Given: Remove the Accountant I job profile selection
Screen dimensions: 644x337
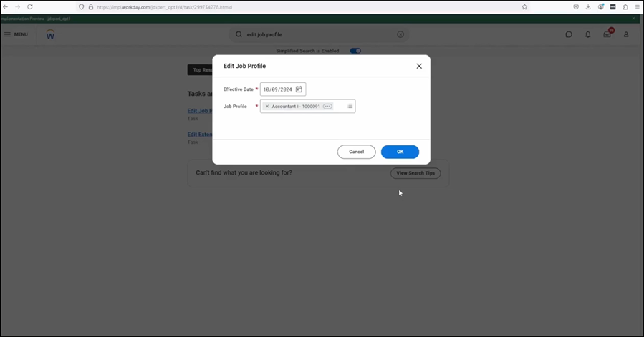Looking at the screenshot, I should coord(267,107).
